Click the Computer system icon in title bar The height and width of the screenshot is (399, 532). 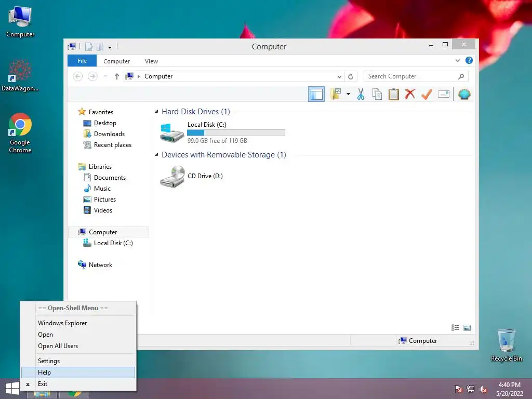click(72, 46)
